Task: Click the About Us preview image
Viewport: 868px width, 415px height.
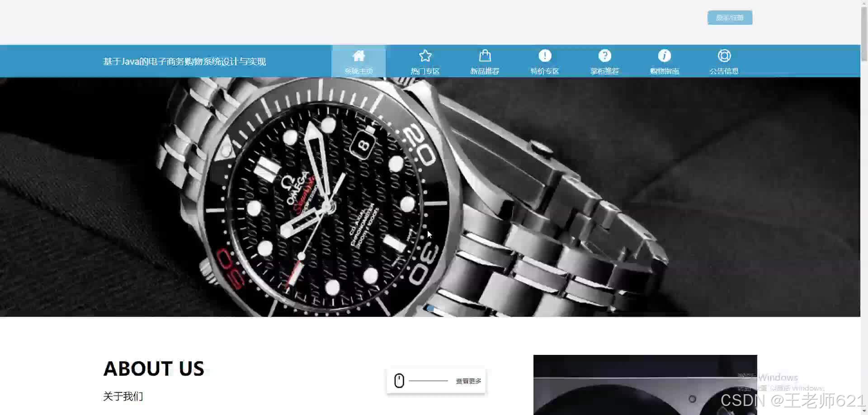Action: [645, 385]
